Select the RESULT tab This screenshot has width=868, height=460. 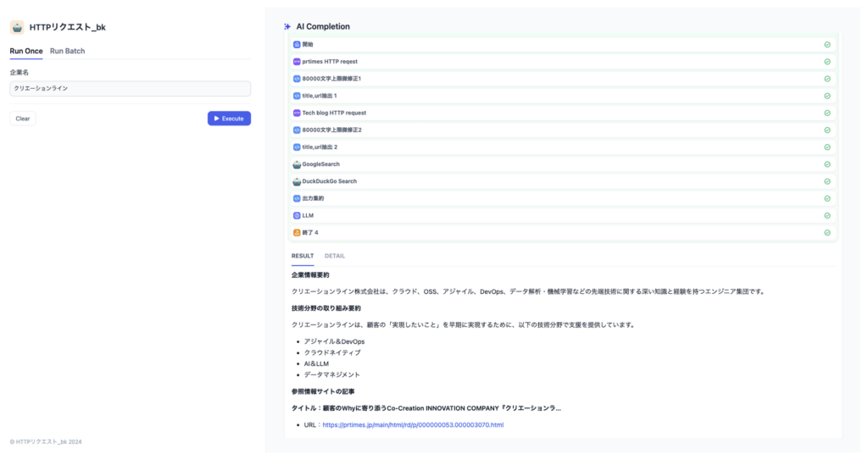point(303,256)
